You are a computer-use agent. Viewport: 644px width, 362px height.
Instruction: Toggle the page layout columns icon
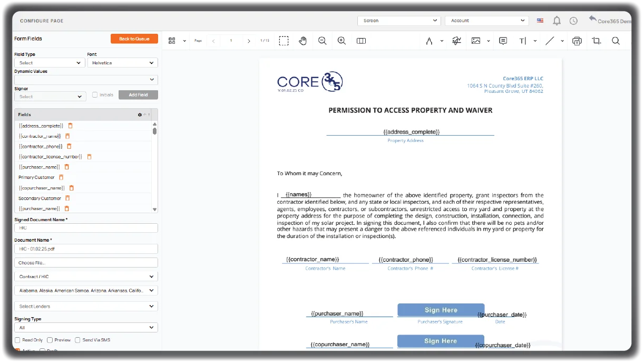pyautogui.click(x=361, y=41)
